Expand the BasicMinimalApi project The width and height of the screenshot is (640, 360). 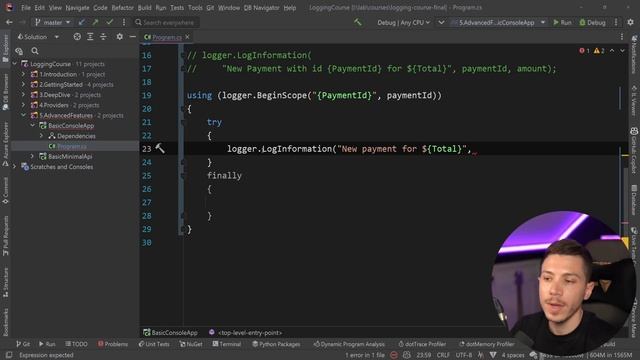click(x=32, y=156)
